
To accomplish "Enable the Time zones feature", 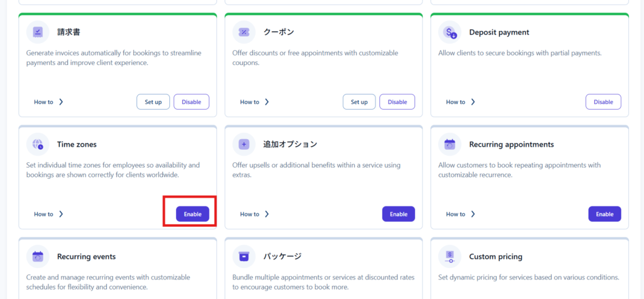I will pos(192,214).
